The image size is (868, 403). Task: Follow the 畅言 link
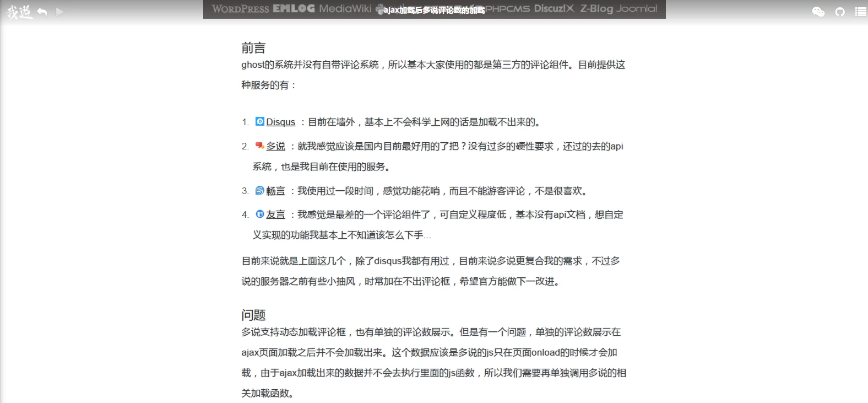point(275,191)
